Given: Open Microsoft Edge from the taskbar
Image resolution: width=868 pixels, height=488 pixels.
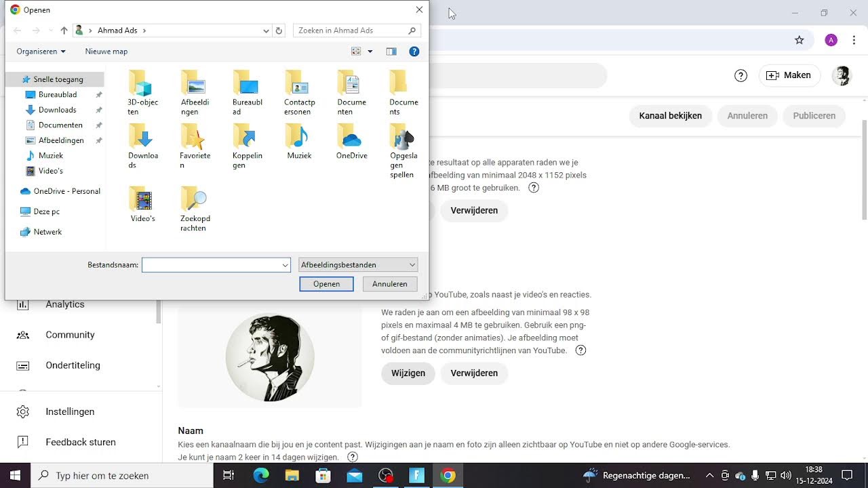Looking at the screenshot, I should click(x=261, y=475).
